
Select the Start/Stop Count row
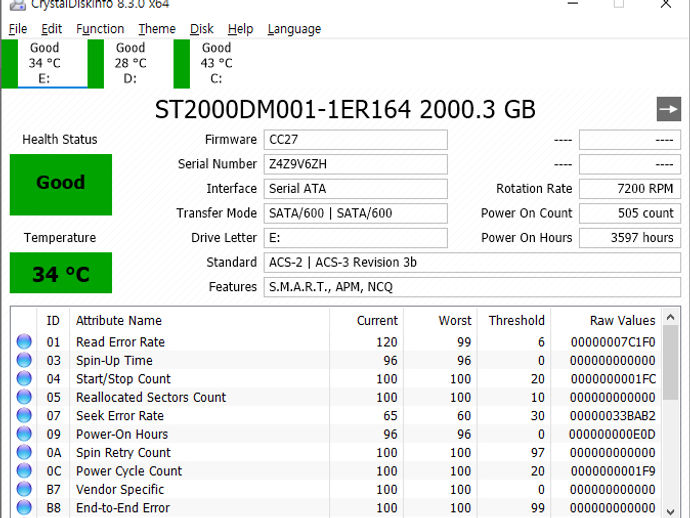337,379
